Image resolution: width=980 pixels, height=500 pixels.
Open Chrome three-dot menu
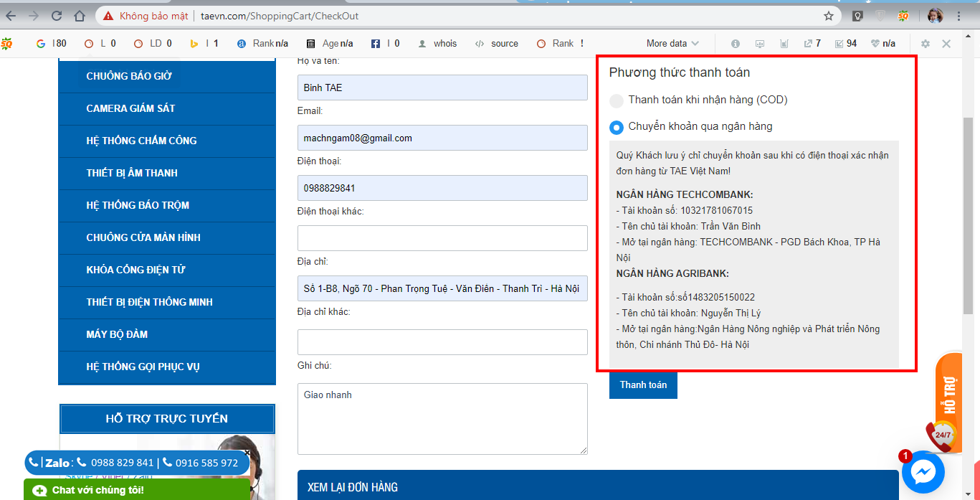point(958,16)
